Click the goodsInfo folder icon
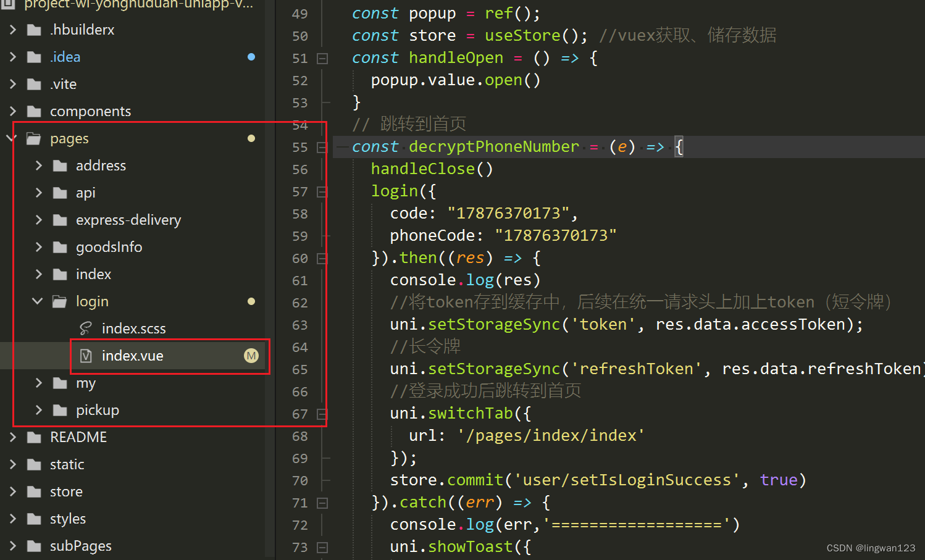Viewport: 925px width, 560px height. pyautogui.click(x=60, y=247)
